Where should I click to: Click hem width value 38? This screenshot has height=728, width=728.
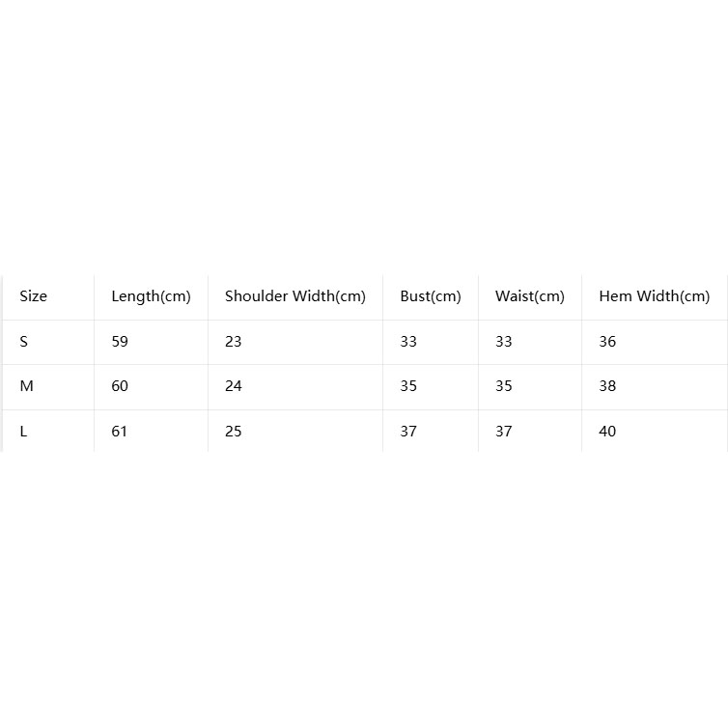coord(607,386)
